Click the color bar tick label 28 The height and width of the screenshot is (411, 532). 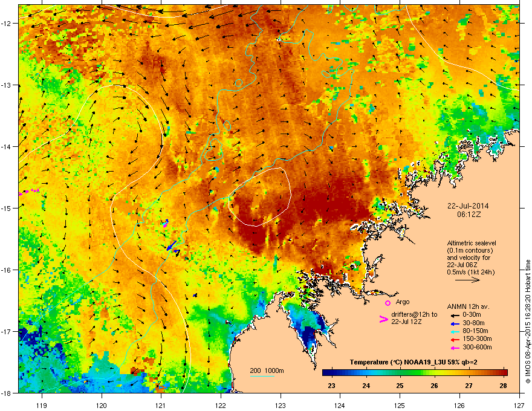click(x=503, y=386)
